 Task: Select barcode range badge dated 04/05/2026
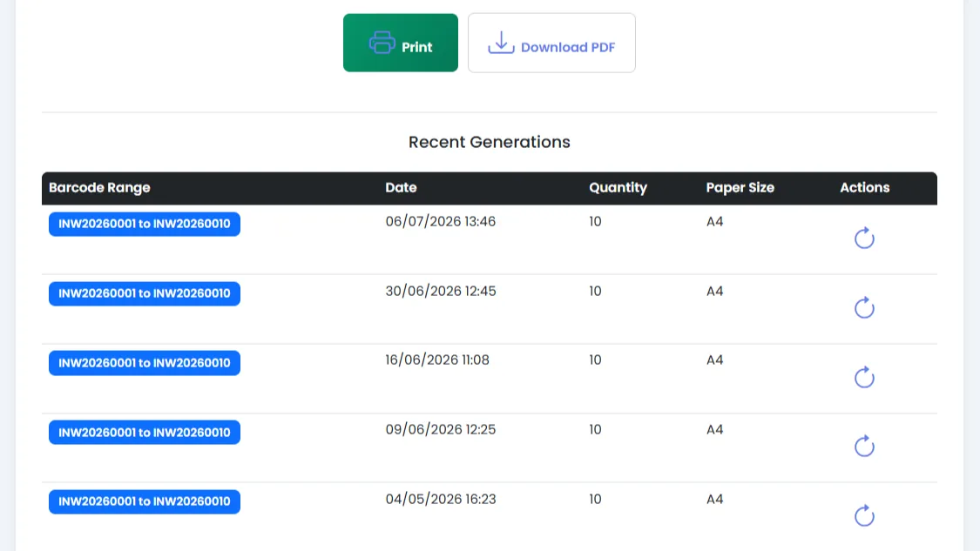point(145,501)
